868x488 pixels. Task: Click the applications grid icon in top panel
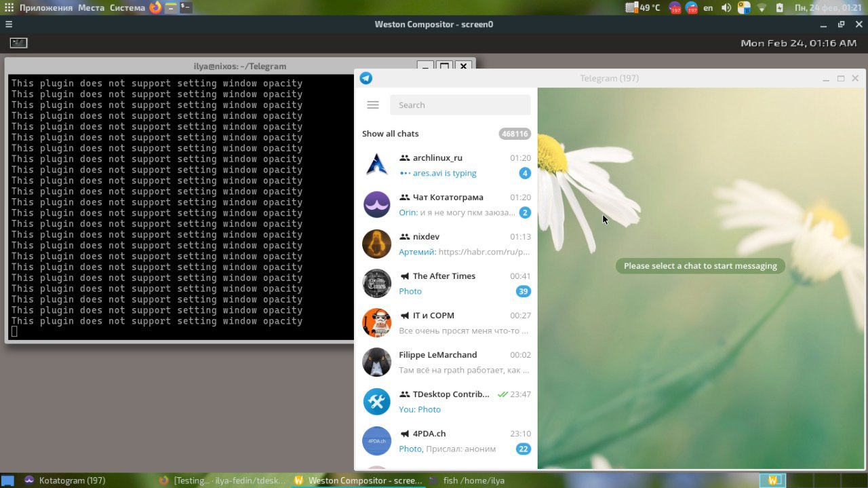9,7
